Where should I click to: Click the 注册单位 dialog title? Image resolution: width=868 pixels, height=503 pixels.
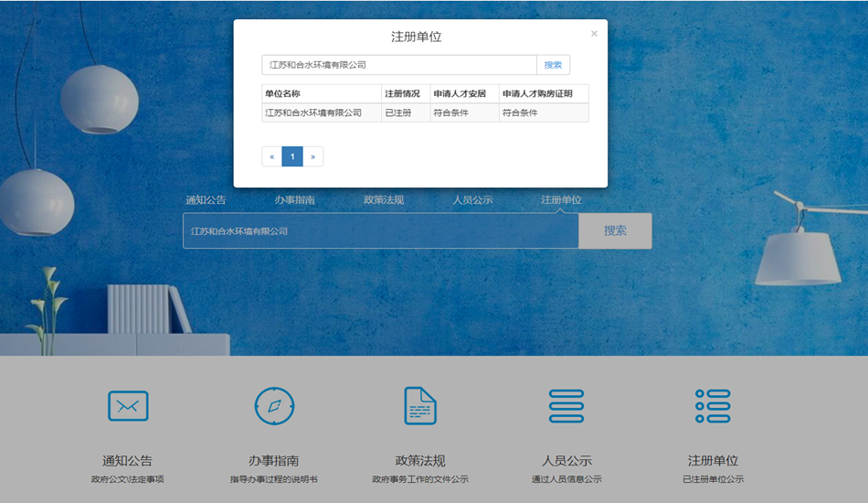(x=417, y=37)
